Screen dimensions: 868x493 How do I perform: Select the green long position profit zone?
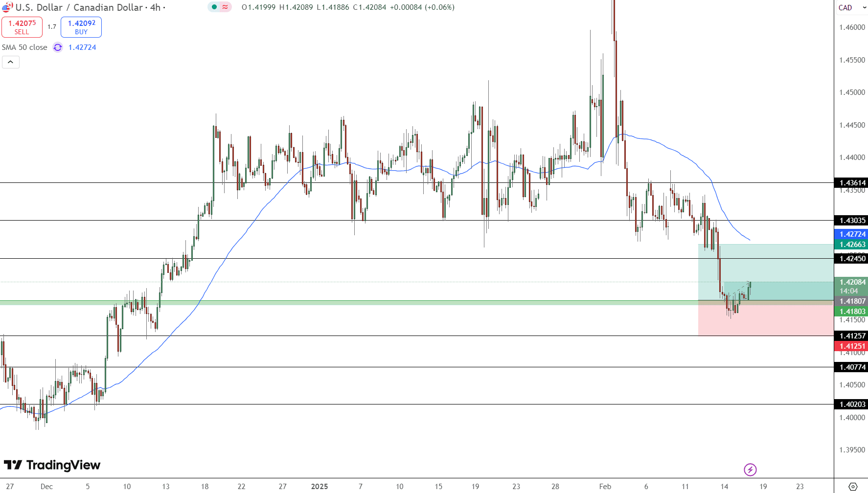click(x=765, y=272)
